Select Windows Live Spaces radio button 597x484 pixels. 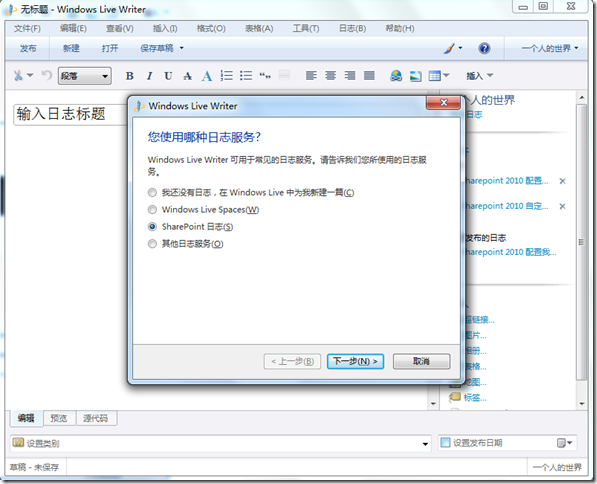[152, 209]
